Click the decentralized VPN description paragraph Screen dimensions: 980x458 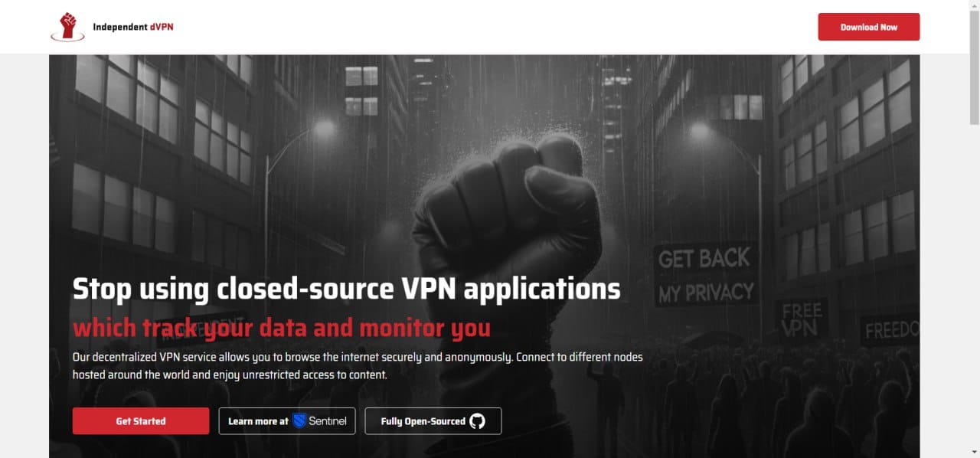[x=358, y=366]
